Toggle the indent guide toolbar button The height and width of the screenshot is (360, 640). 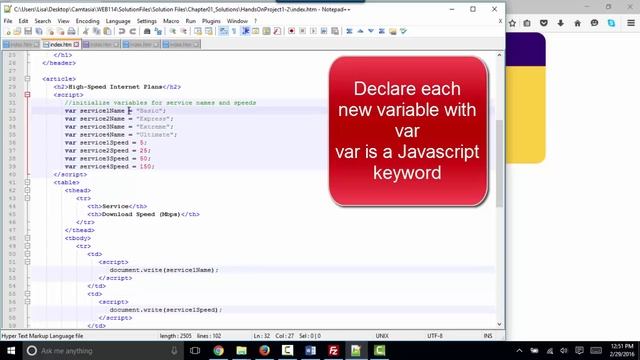245,31
